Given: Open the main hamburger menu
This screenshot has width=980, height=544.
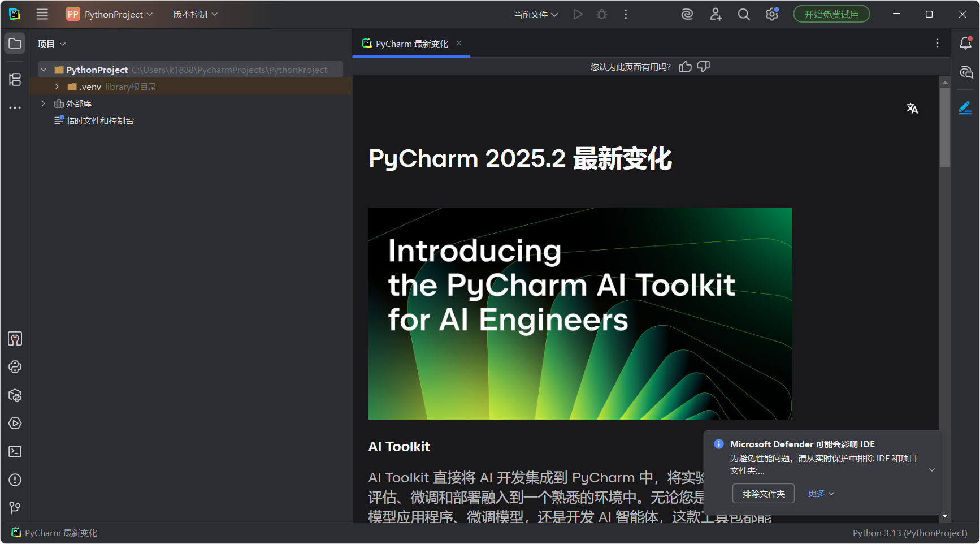Looking at the screenshot, I should (x=42, y=14).
